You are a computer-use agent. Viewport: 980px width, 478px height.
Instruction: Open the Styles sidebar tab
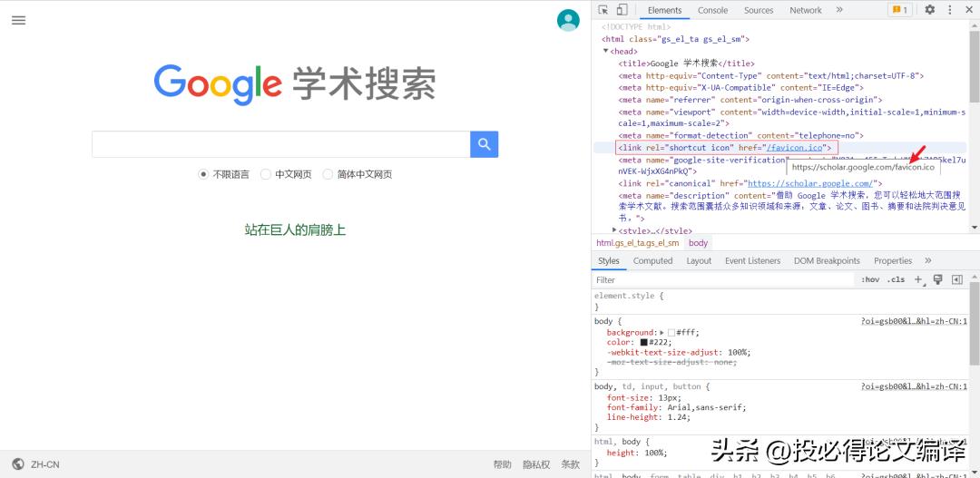tap(608, 260)
